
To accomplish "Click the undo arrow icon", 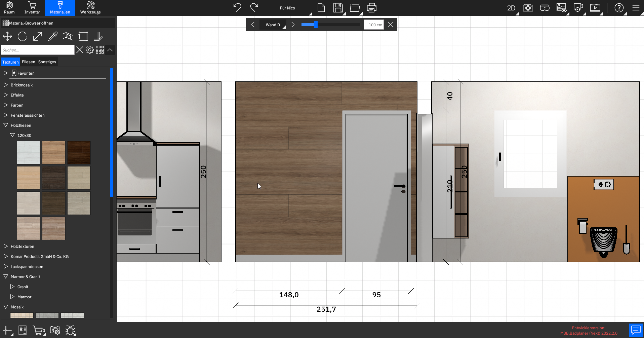I will [x=237, y=8].
